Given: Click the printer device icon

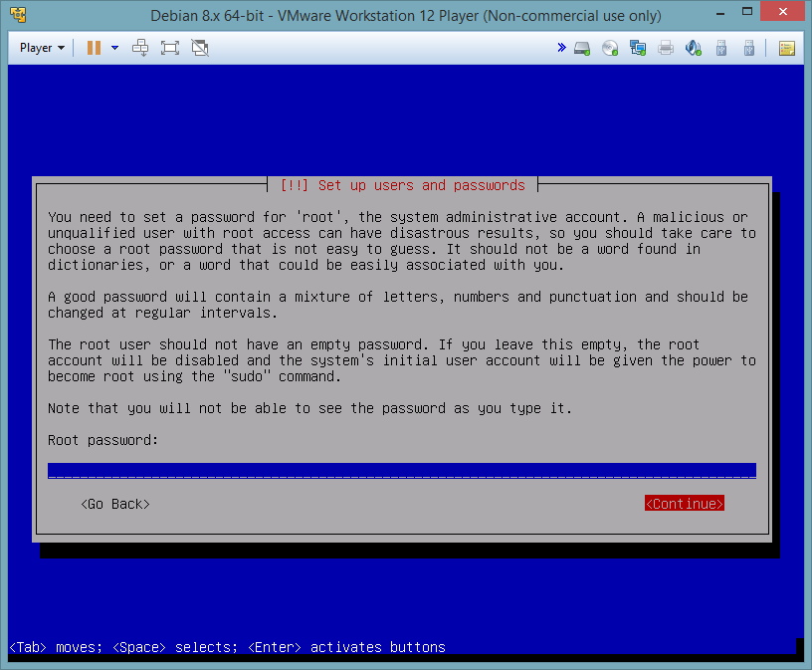Looking at the screenshot, I should coord(666,48).
